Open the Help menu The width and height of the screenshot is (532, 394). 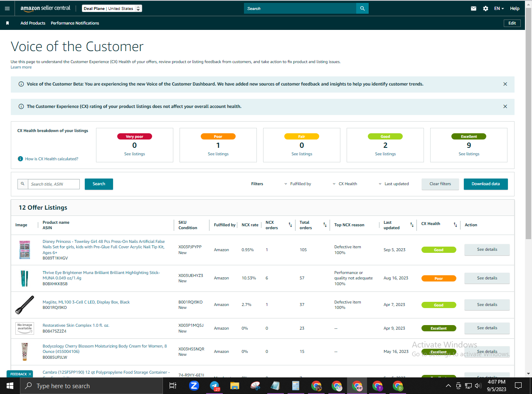pyautogui.click(x=515, y=8)
